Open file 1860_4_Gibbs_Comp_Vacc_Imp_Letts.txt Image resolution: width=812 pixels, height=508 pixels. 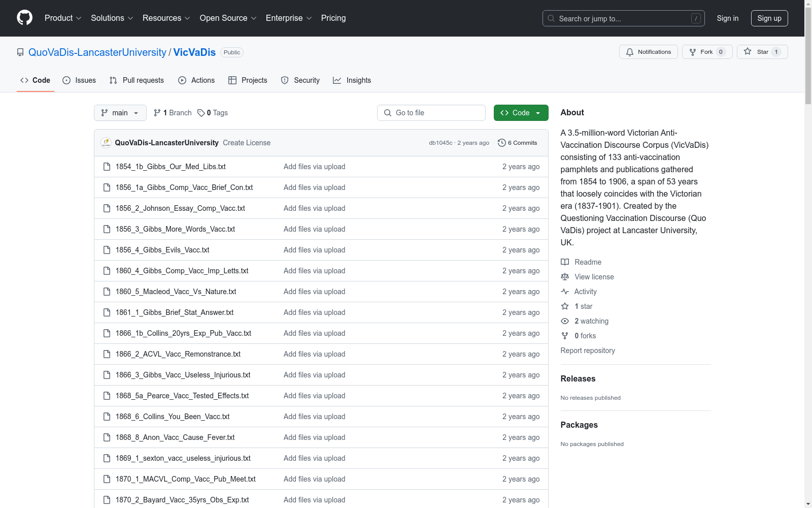[182, 271]
